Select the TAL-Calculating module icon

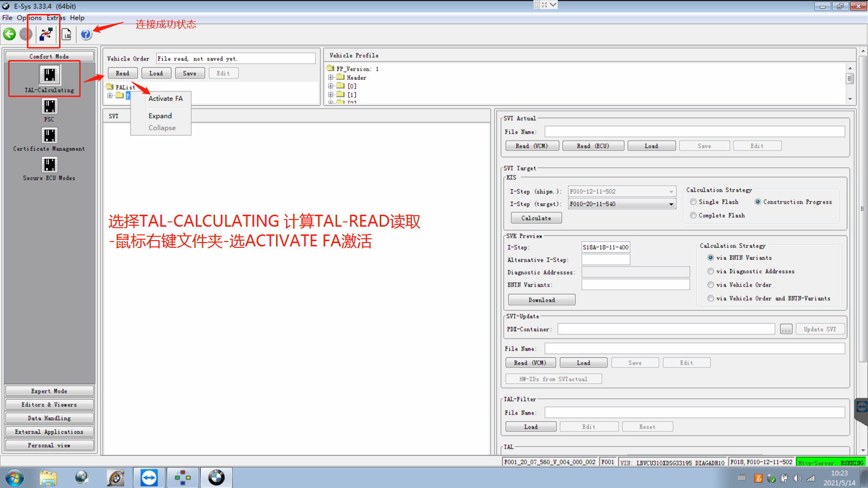point(49,75)
